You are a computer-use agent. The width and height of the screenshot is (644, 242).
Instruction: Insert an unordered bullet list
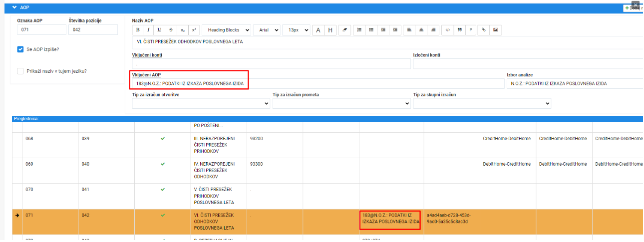tap(371, 30)
